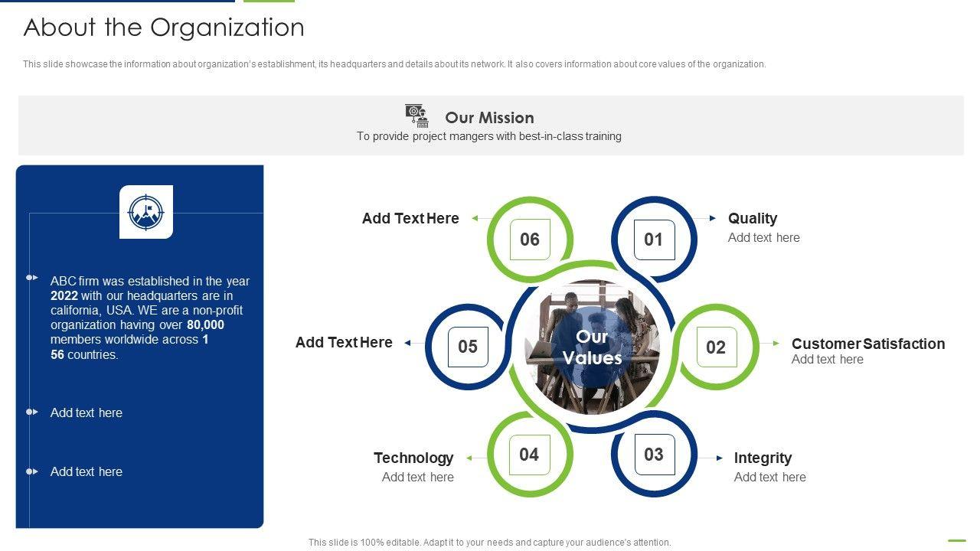Select the 03 number box
Screen dimensions: 980x551
pyautogui.click(x=654, y=455)
